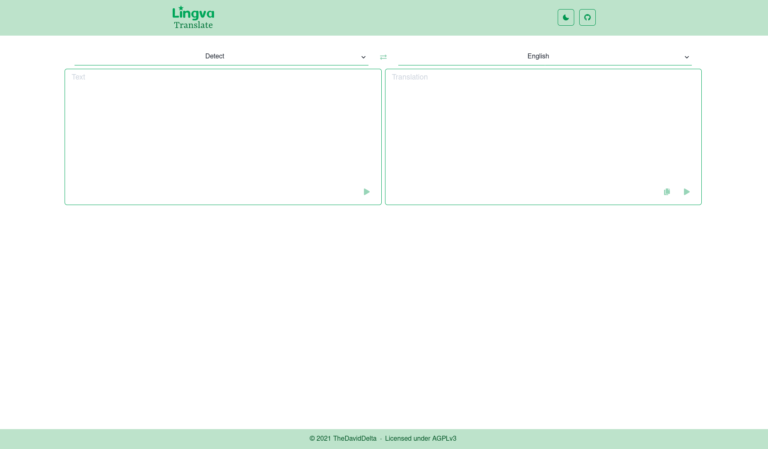768x449 pixels.
Task: Open the Licensed under AGPLv3 link
Action: click(420, 438)
